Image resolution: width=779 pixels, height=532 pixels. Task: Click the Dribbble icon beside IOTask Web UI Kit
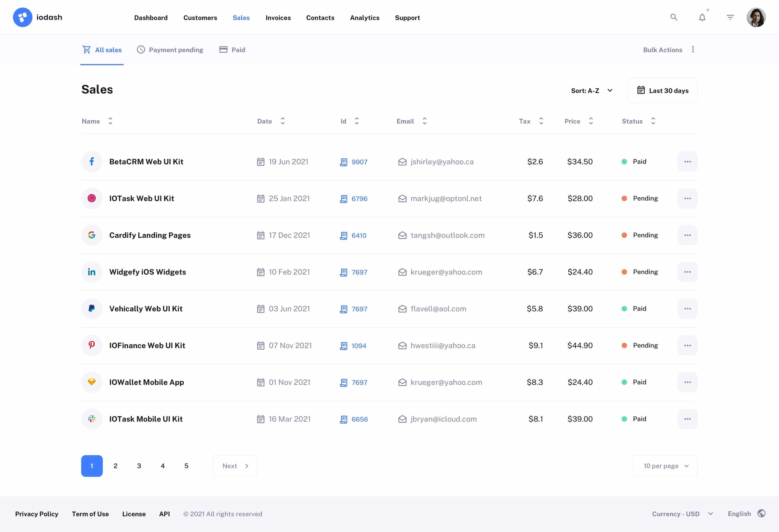[91, 198]
